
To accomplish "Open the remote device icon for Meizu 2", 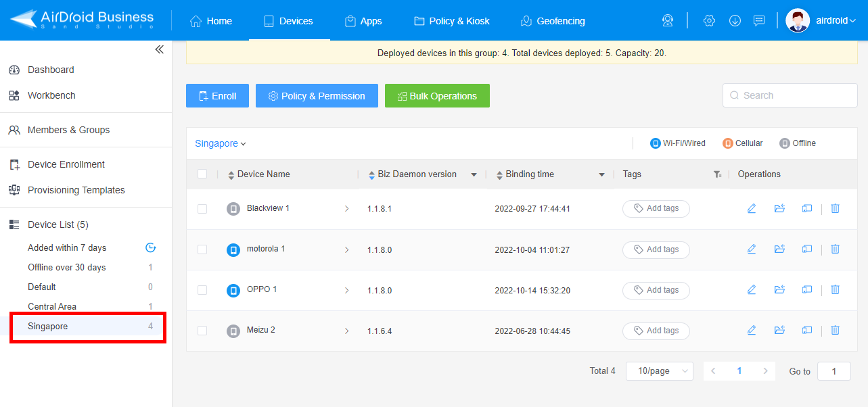I will (807, 330).
